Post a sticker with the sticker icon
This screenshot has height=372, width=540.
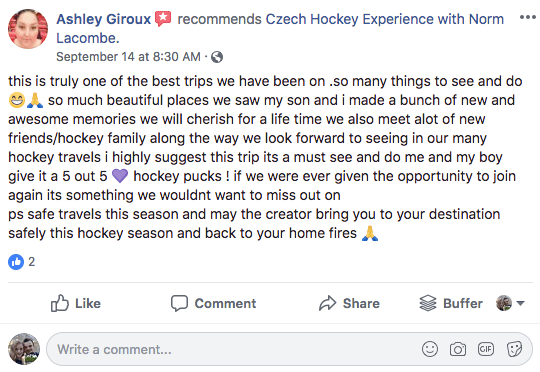click(x=514, y=349)
